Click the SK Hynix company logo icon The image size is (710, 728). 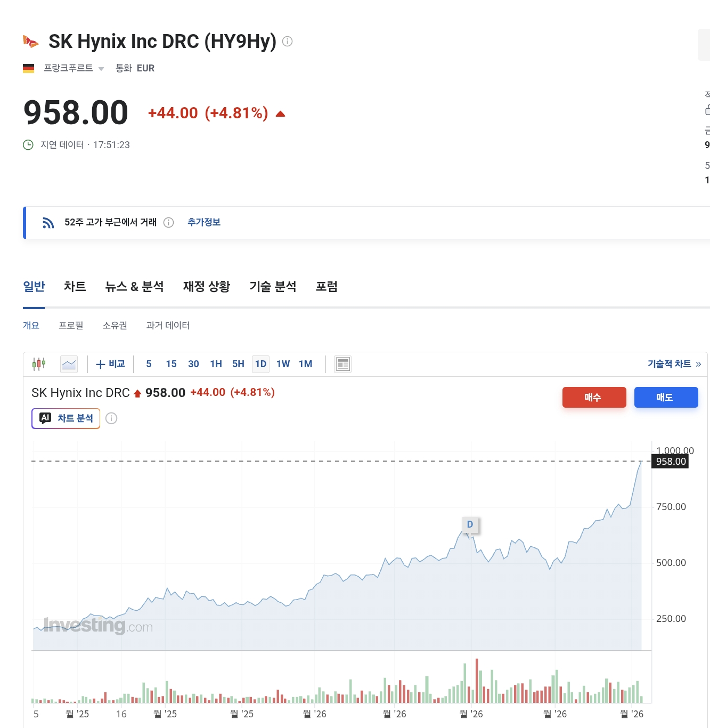coord(31,41)
